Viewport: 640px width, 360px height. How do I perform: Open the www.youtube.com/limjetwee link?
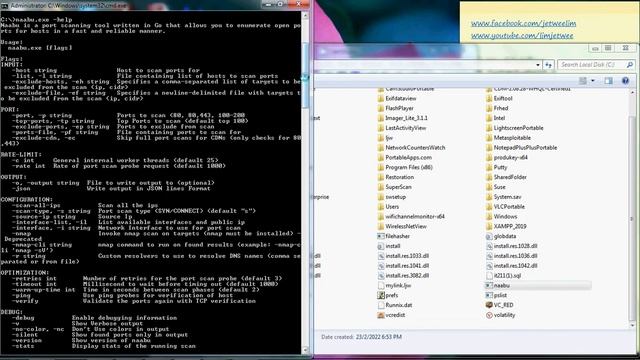[x=522, y=36]
